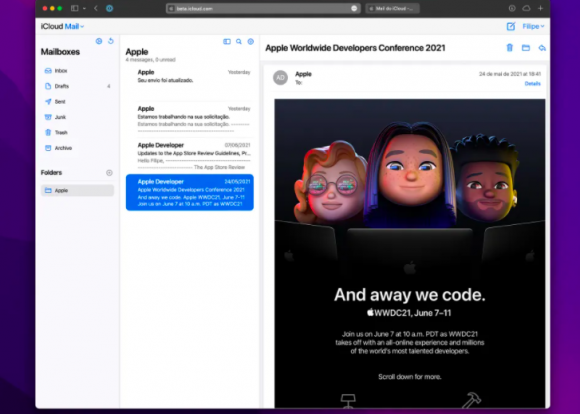This screenshot has height=414, width=580.
Task: Go back in Safari
Action: point(96,8)
